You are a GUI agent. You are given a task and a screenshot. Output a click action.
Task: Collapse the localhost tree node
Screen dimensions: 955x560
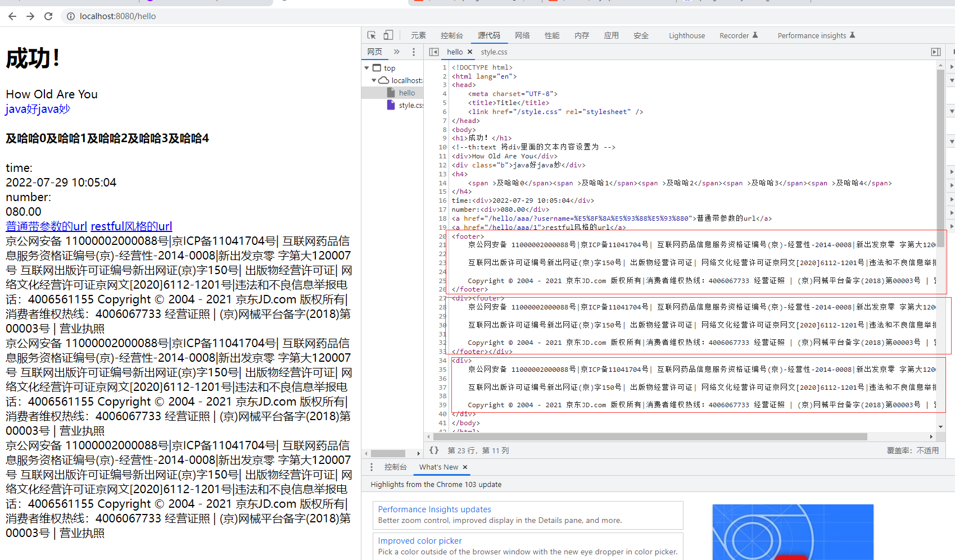(x=374, y=80)
